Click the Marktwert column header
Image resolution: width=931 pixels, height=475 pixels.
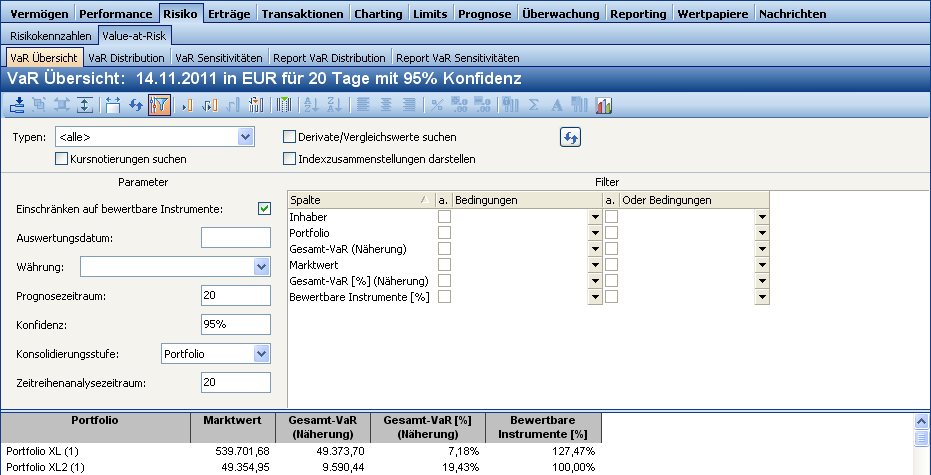[x=231, y=421]
